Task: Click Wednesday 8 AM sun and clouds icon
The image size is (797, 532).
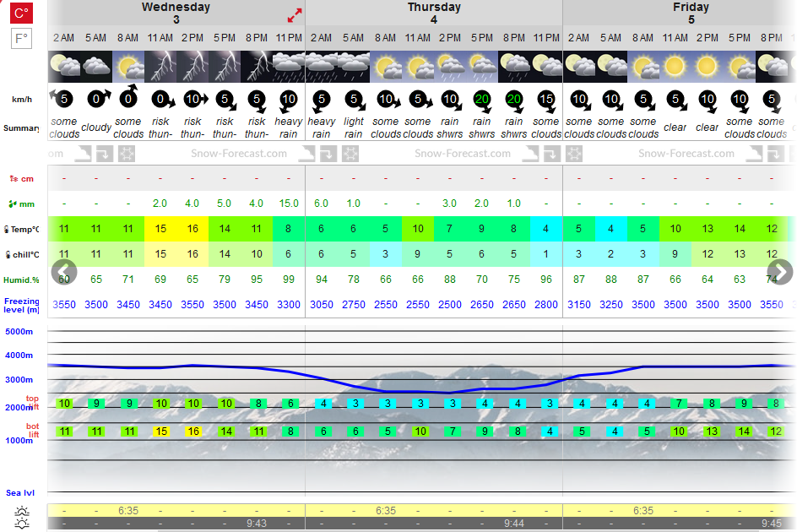Action: (x=128, y=67)
